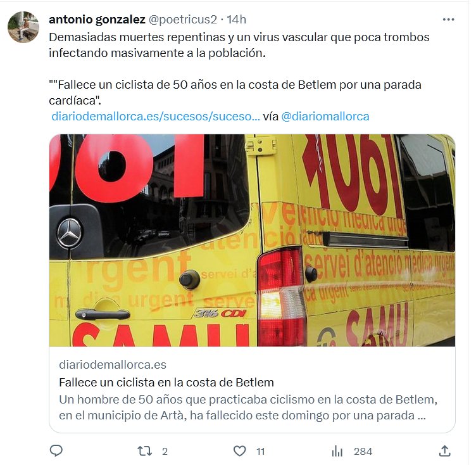Click diariodemallorca.es domain in card

pos(113,365)
